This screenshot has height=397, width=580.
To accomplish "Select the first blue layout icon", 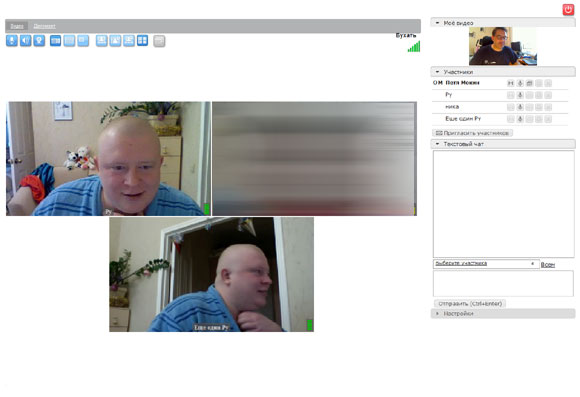I will pyautogui.click(x=55, y=41).
